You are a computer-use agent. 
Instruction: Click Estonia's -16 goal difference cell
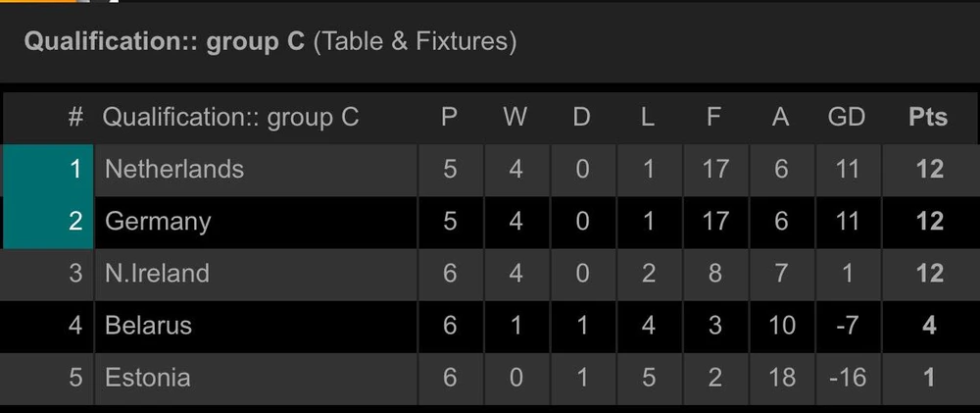pos(847,377)
